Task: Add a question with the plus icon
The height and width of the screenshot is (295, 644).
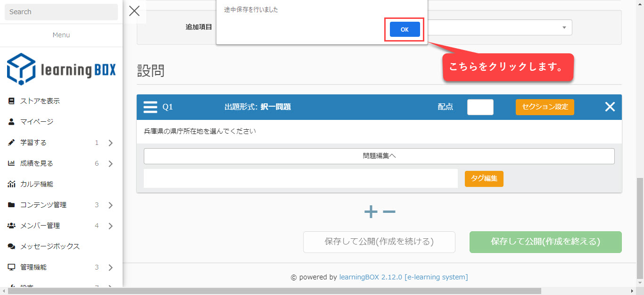Action: point(371,212)
